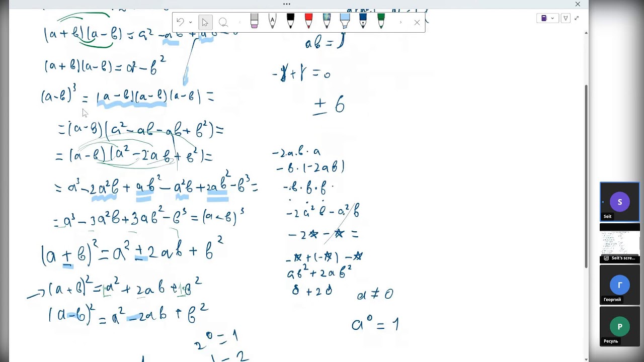This screenshot has height=362, width=644.
Task: Open the three-dot menu at window top
Action: click(x=287, y=4)
